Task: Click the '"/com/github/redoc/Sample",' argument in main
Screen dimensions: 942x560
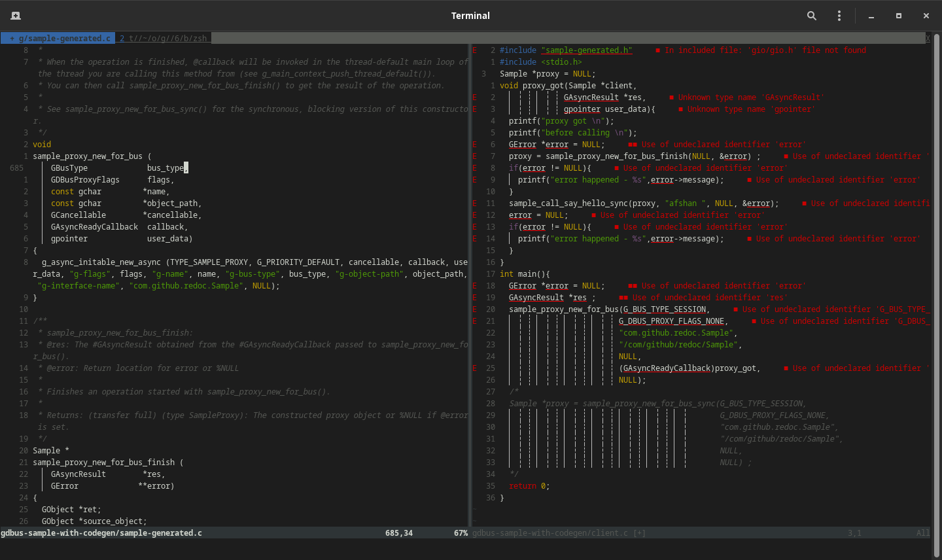Action: [680, 345]
